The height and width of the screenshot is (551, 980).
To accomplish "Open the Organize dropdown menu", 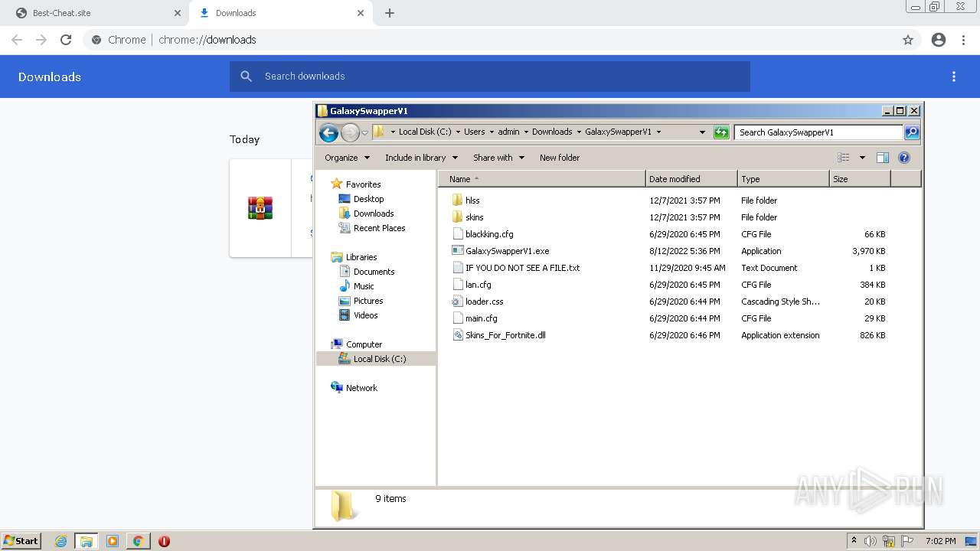I will (x=348, y=158).
